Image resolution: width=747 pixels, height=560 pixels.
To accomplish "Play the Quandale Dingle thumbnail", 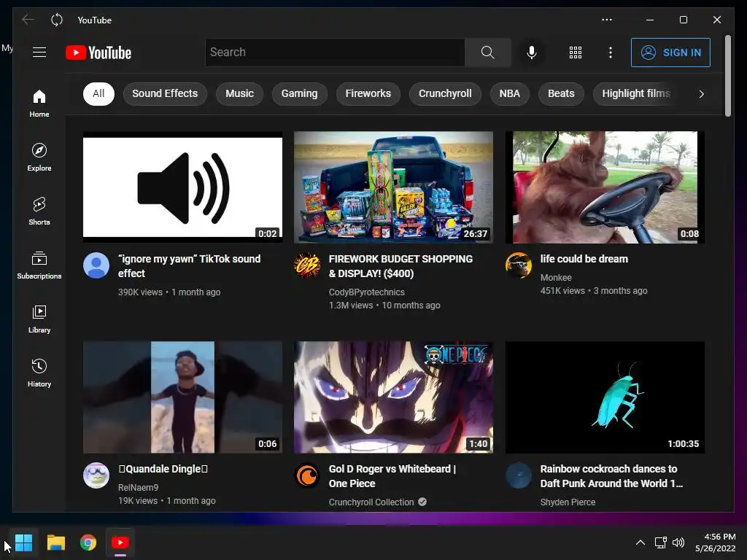I will tap(182, 397).
